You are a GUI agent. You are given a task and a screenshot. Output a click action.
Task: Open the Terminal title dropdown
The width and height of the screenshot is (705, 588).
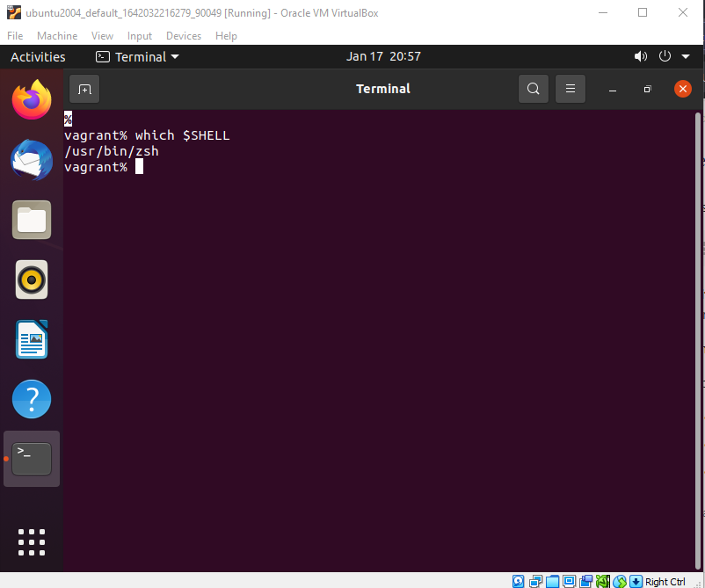[x=137, y=56]
